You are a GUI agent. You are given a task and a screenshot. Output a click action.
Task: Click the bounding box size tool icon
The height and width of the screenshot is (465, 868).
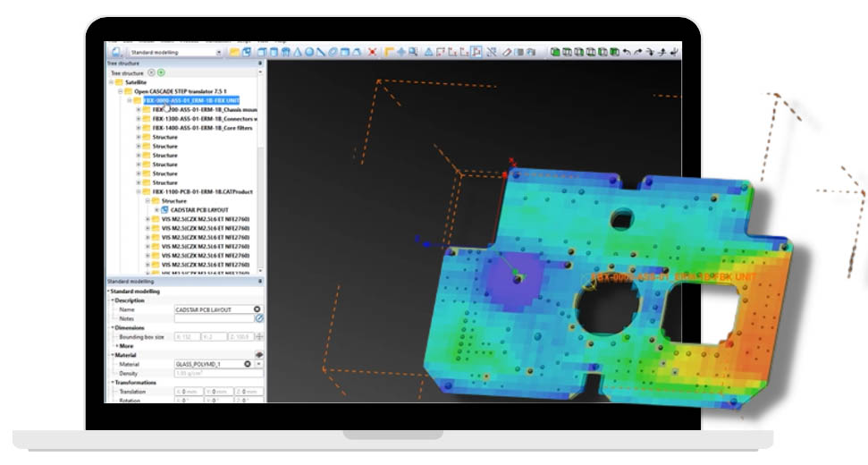[259, 336]
